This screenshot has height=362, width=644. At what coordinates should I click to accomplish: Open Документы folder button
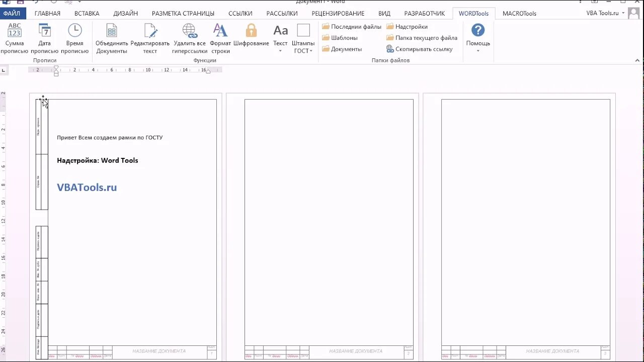(x=342, y=49)
